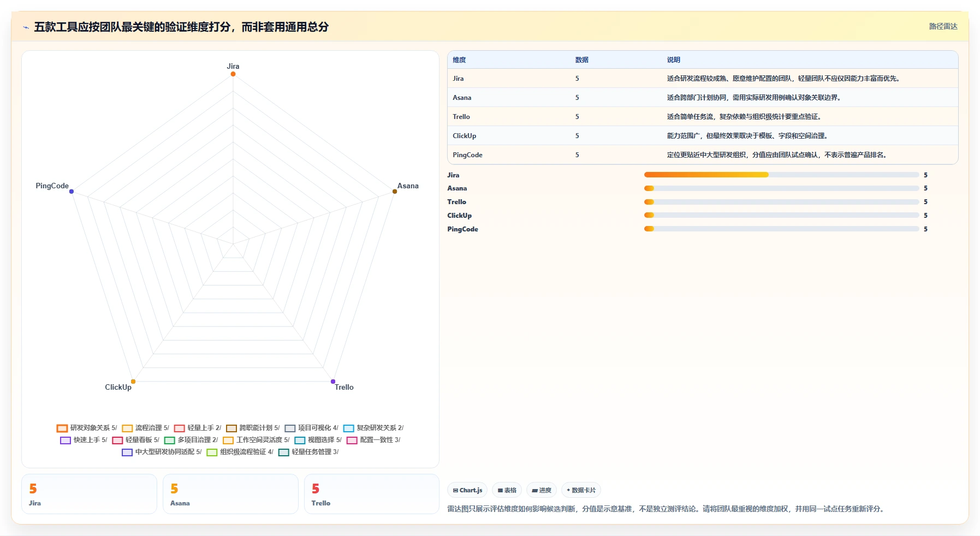Toggle the 轻量看板 legend dataset

tap(136, 440)
